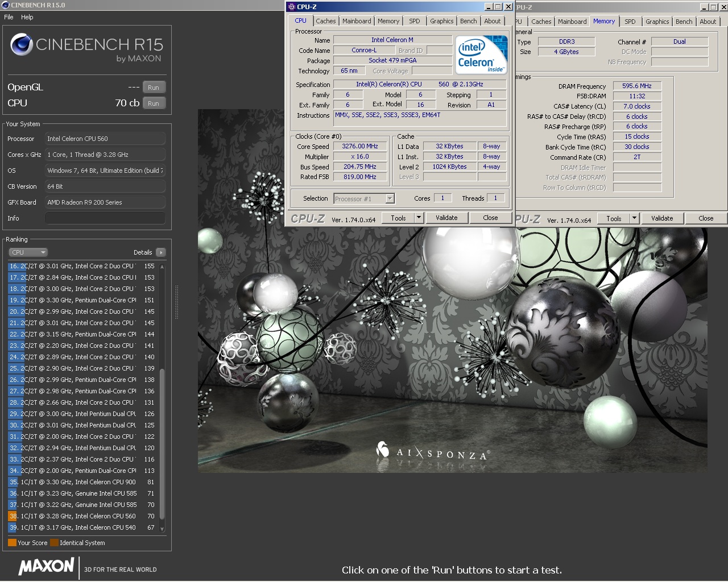Open the Help menu in Cinebench
The width and height of the screenshot is (728, 582).
pyautogui.click(x=27, y=17)
